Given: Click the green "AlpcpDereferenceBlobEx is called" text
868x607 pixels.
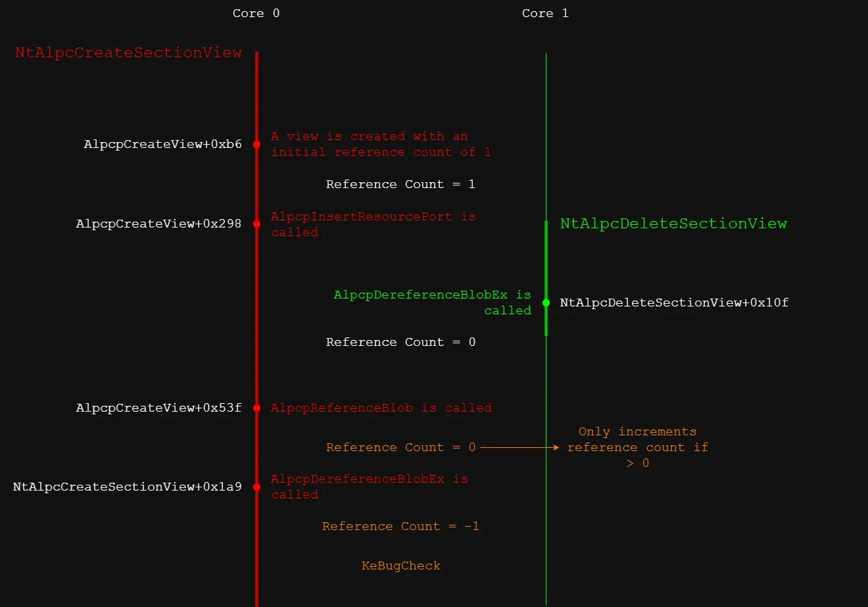Looking at the screenshot, I should (432, 303).
